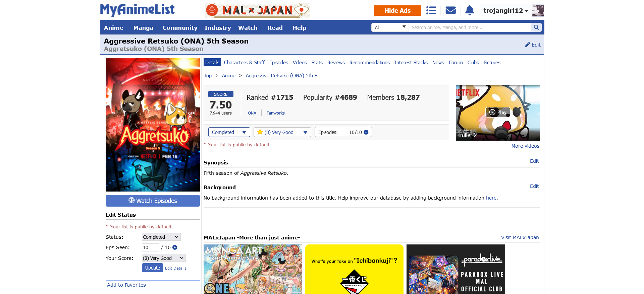The width and height of the screenshot is (644, 294).
Task: Click the Update button
Action: point(152,268)
